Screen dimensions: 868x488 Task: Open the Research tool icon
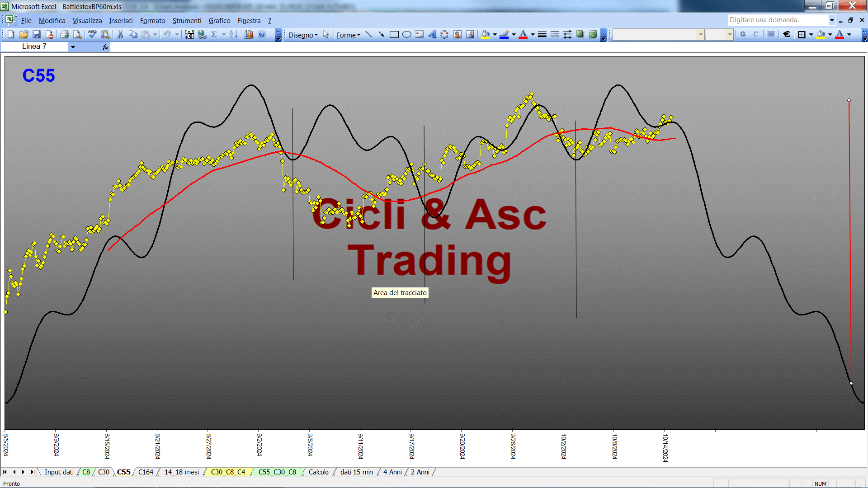[105, 34]
